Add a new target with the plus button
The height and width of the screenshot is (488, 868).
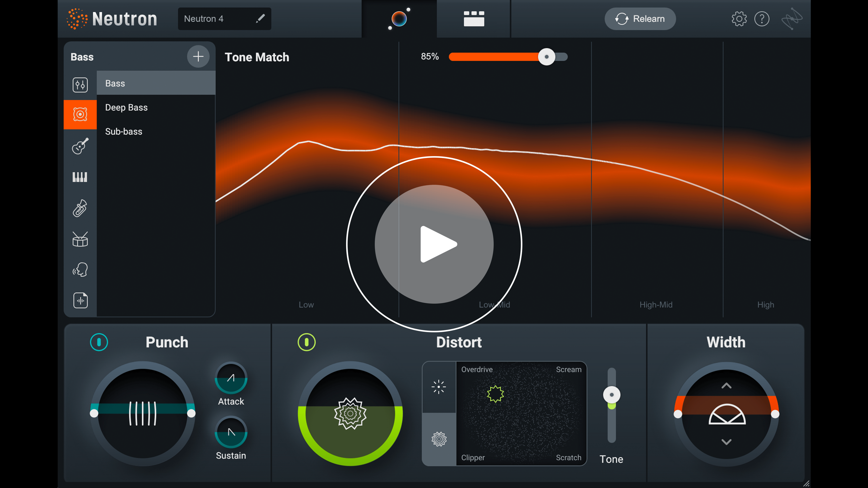[x=198, y=56]
